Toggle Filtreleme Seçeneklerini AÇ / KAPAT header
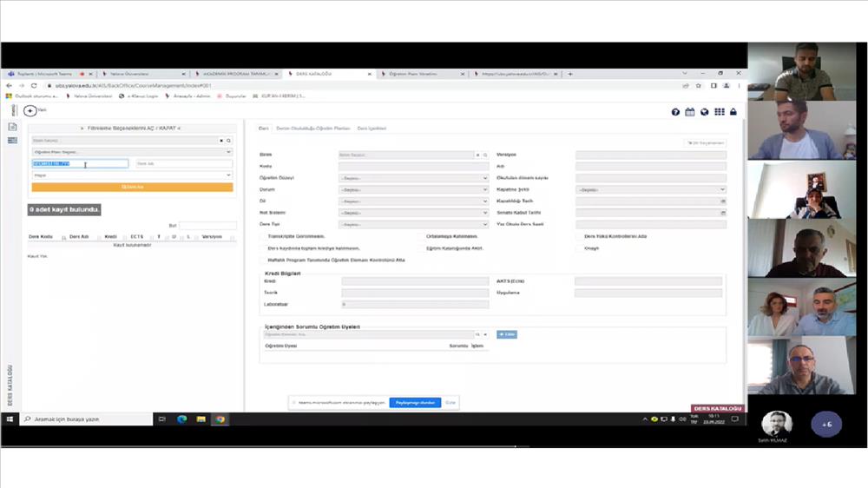Screen dimensions: 868x488 point(131,128)
